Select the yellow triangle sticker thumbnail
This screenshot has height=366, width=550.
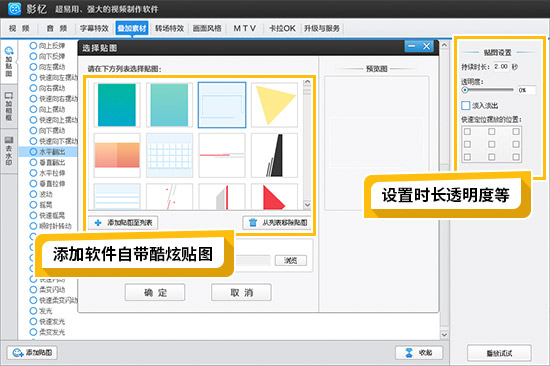[x=275, y=105]
